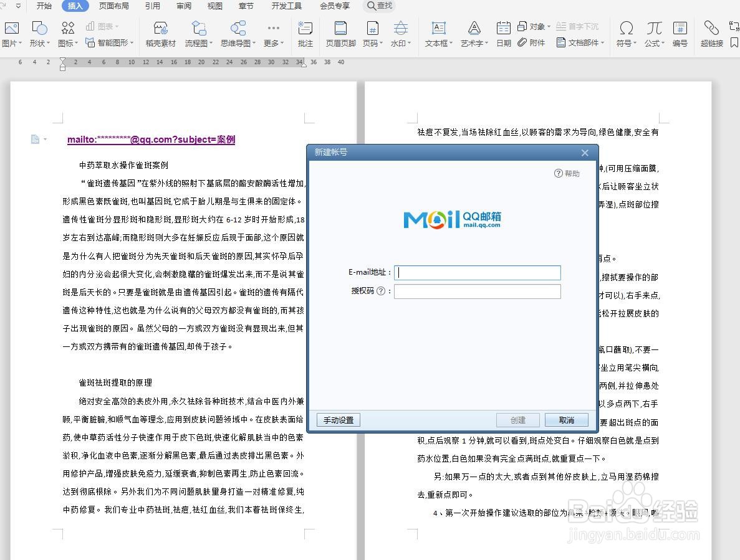Screen dimensions: 740x560
Task: Insert an 附件 attachment
Action: tap(531, 42)
